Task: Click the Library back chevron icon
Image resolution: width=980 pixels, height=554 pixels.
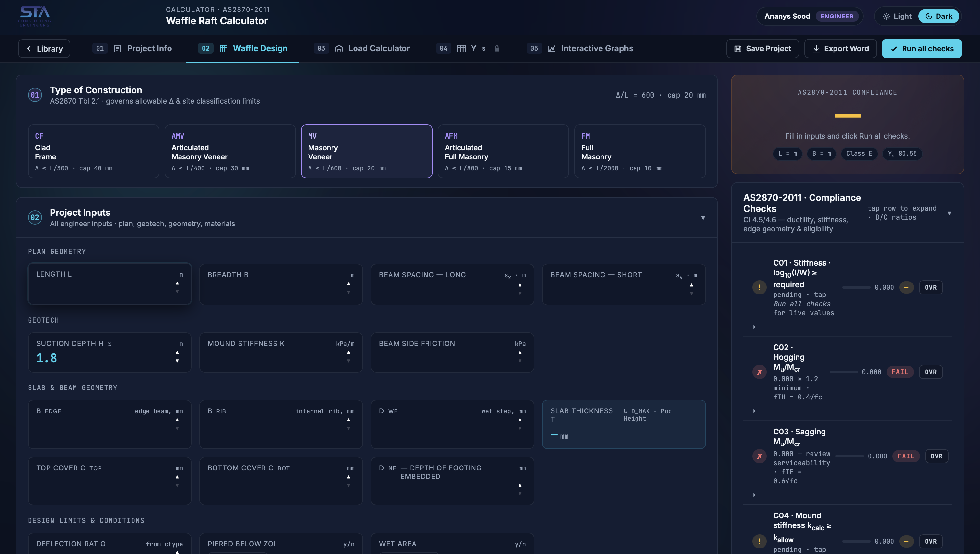Action: pos(29,49)
